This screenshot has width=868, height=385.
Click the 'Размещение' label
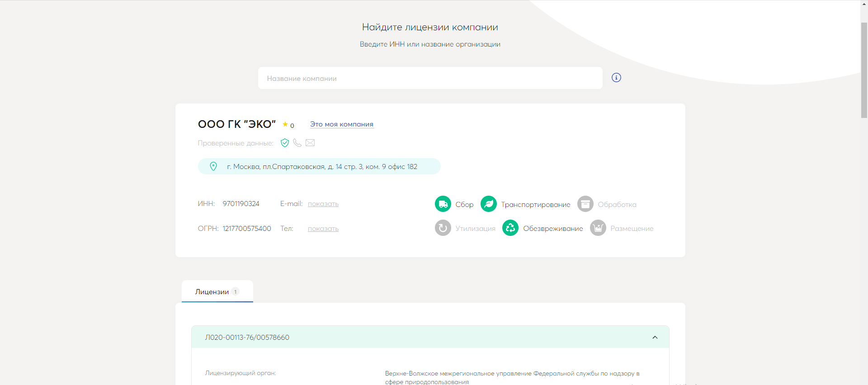[x=632, y=229]
